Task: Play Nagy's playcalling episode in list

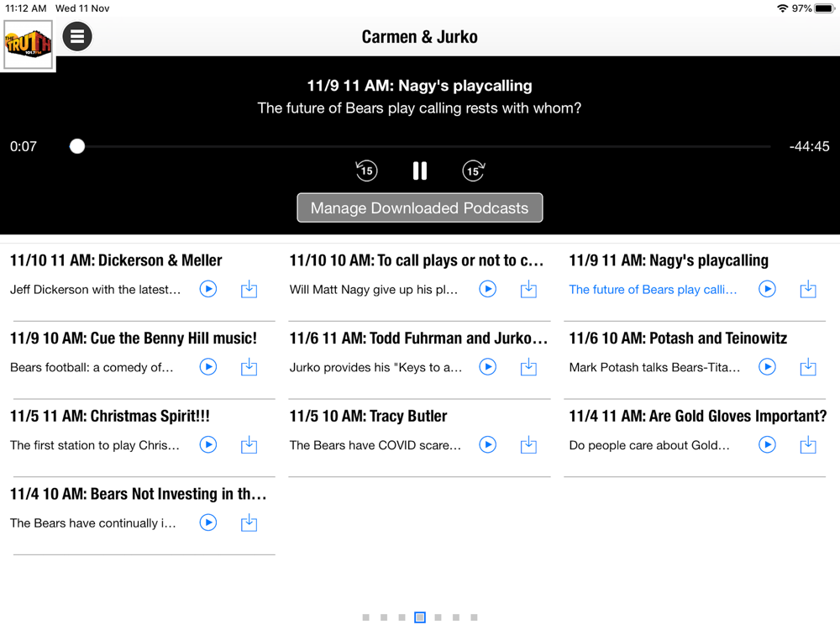Action: [x=767, y=289]
